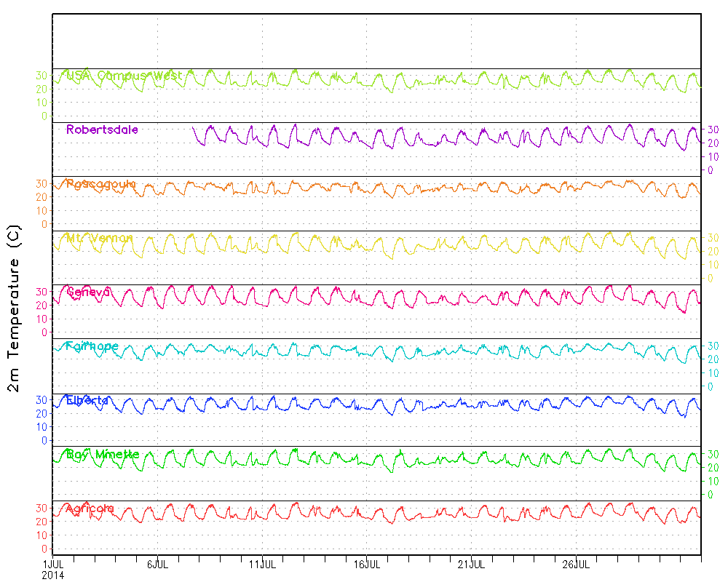The width and height of the screenshot is (728, 582).
Task: Click the 2m Temperature (C) axis title
Action: tap(15, 316)
